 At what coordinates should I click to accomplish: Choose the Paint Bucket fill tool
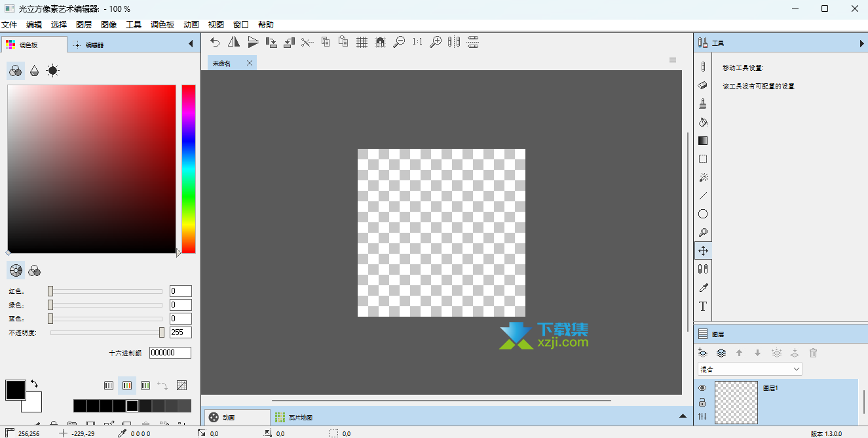tap(703, 122)
